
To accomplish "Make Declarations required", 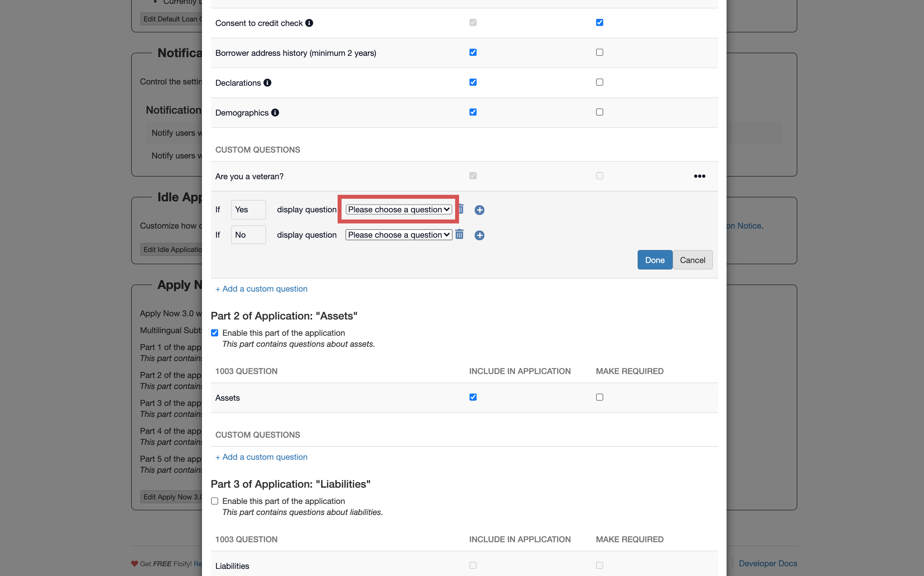I will [599, 82].
